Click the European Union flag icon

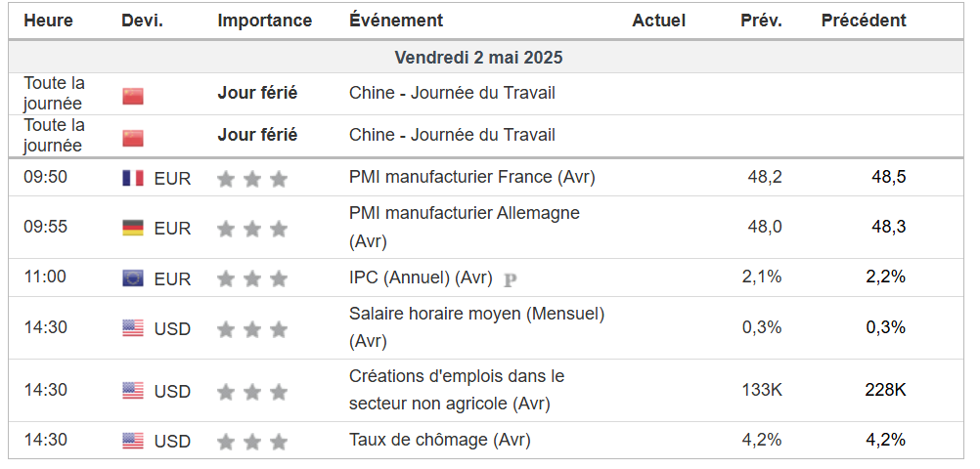(x=133, y=278)
